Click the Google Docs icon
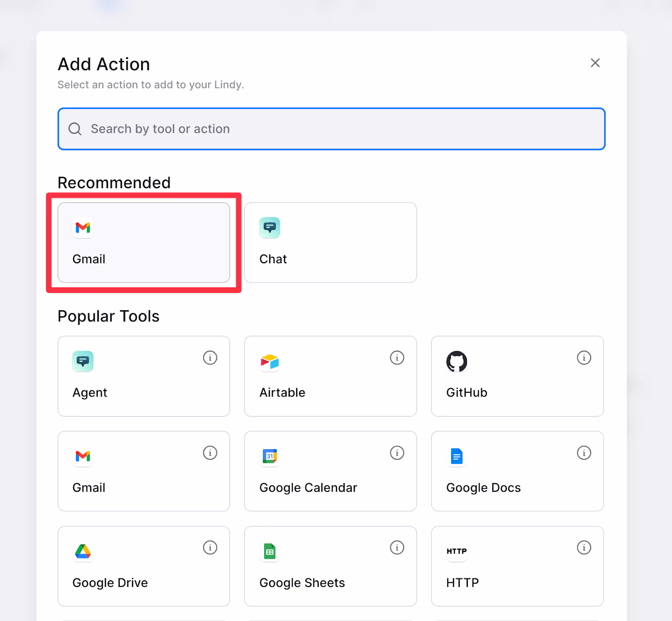Image resolution: width=672 pixels, height=621 pixels. point(457,456)
